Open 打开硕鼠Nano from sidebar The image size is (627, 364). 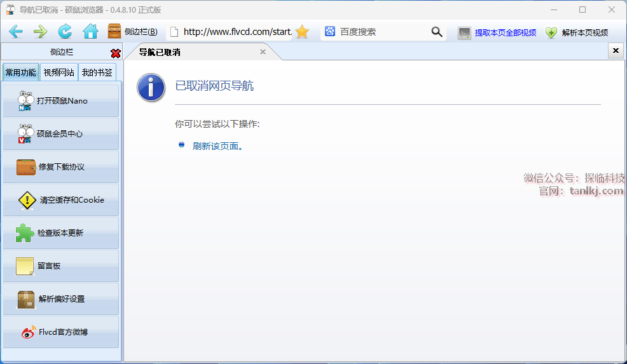coord(60,101)
